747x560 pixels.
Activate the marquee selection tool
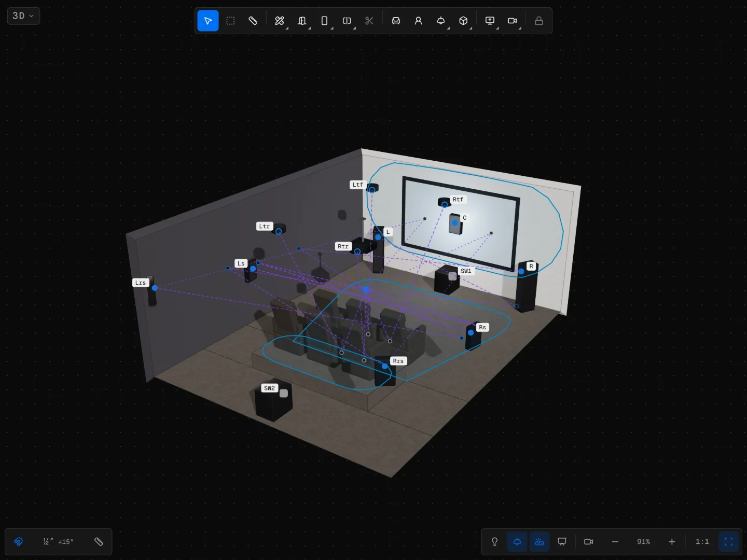231,21
